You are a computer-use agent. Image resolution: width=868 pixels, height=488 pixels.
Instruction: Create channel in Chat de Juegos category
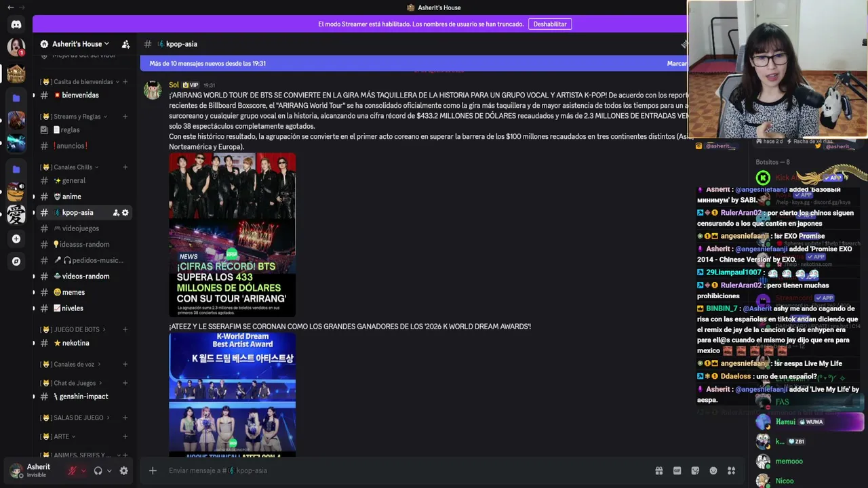click(125, 383)
